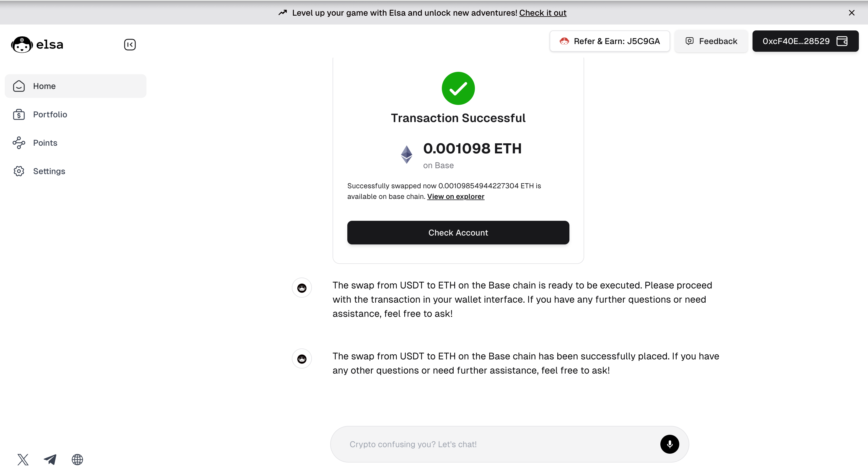Click the wallet icon beside address
Screen dimensions: 868x472
pos(842,41)
